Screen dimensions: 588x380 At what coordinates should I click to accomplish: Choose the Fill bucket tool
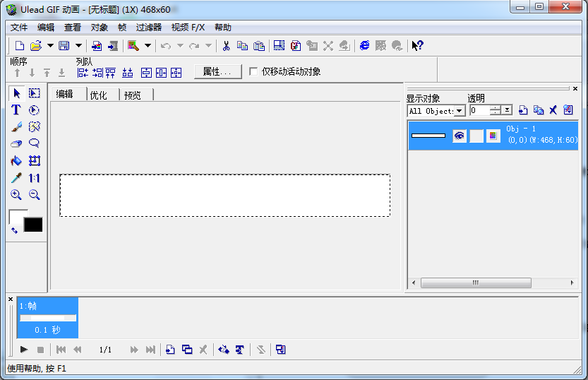coord(16,161)
